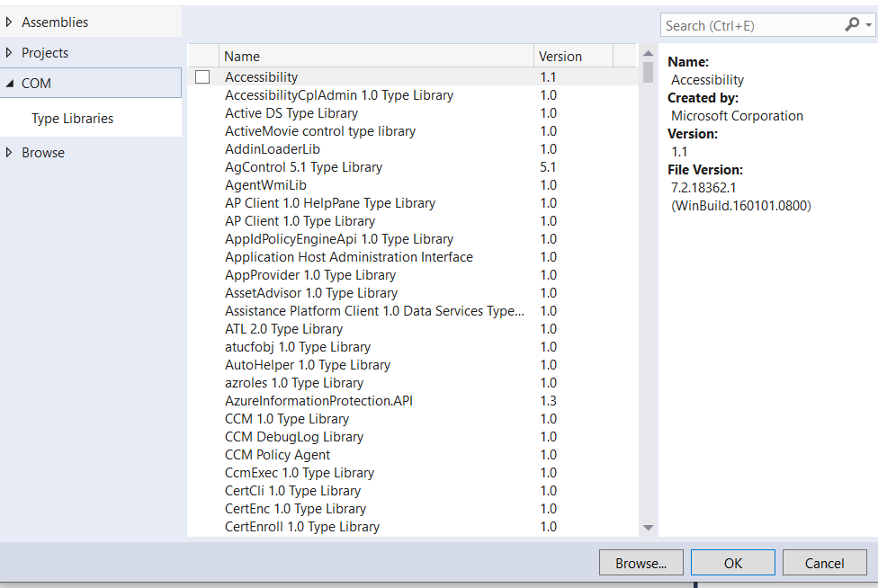Select CertCli 1.0 Type Library
This screenshot has height=588, width=878.
click(x=413, y=491)
